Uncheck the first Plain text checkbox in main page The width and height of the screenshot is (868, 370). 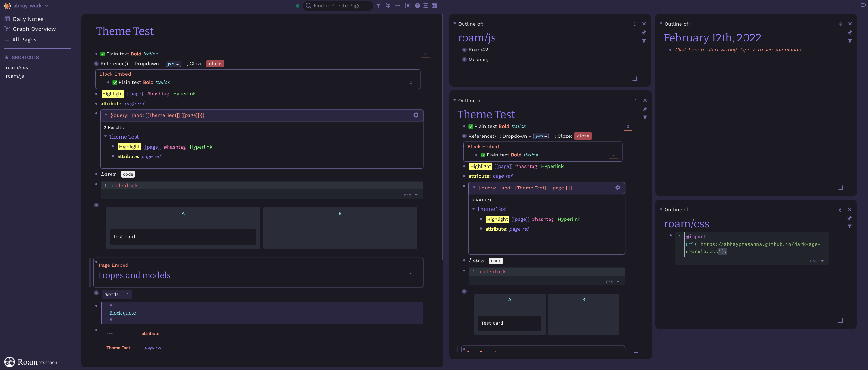click(103, 54)
